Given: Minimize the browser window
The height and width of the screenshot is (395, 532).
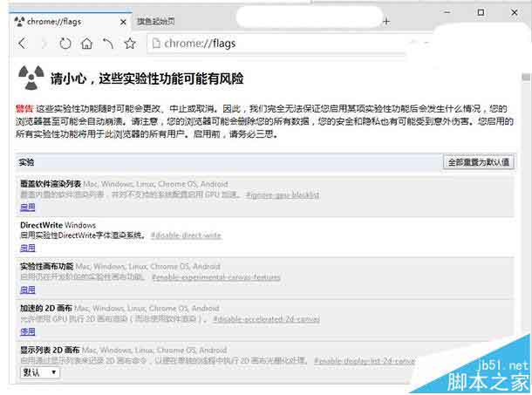Looking at the screenshot, I should 447,12.
